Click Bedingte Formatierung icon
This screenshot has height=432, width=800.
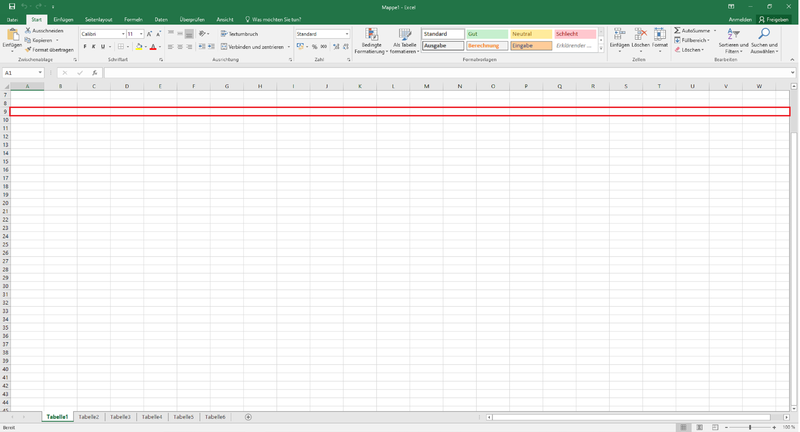[x=371, y=35]
